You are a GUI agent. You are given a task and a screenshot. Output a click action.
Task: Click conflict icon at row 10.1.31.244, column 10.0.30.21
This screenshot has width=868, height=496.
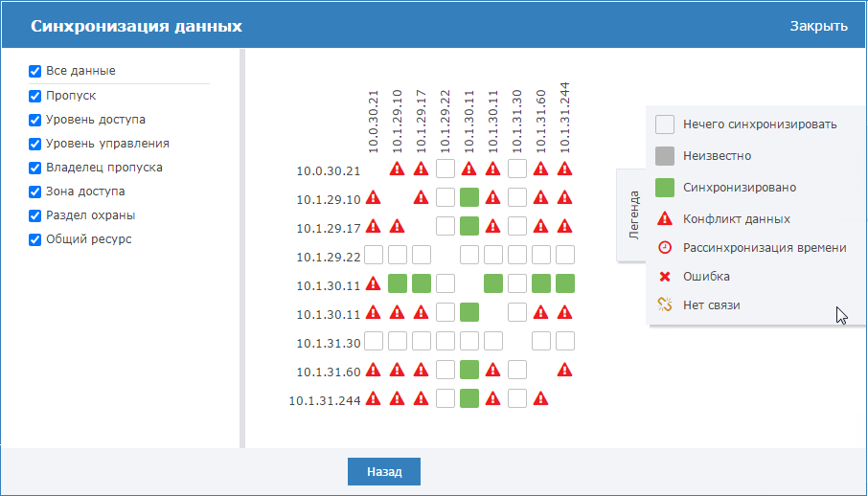click(373, 398)
